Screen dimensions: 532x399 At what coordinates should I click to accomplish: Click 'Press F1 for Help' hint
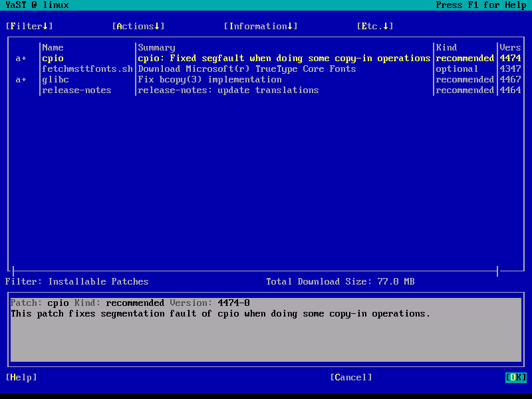[x=481, y=5]
